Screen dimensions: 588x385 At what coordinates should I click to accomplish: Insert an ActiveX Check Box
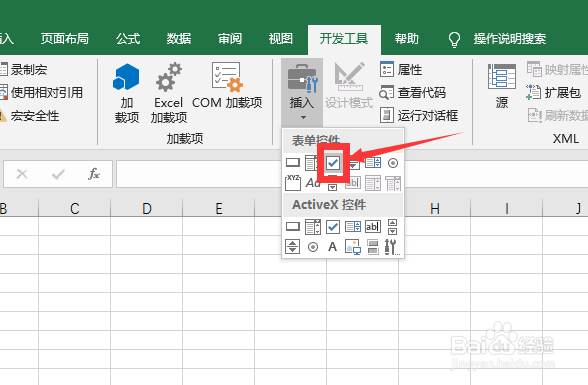[333, 226]
